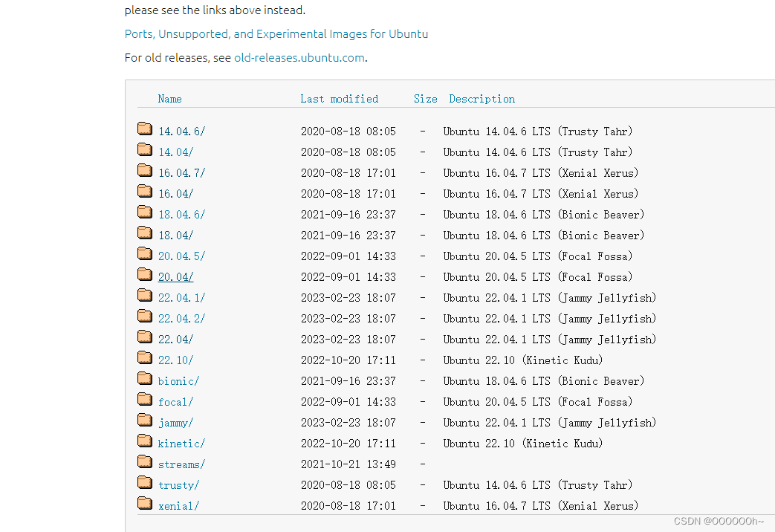Sort listing by Name column header
This screenshot has height=532, width=775.
tap(169, 99)
